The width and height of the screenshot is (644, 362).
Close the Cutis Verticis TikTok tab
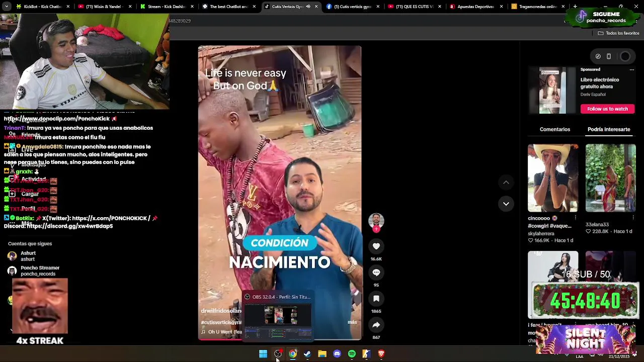click(x=316, y=7)
